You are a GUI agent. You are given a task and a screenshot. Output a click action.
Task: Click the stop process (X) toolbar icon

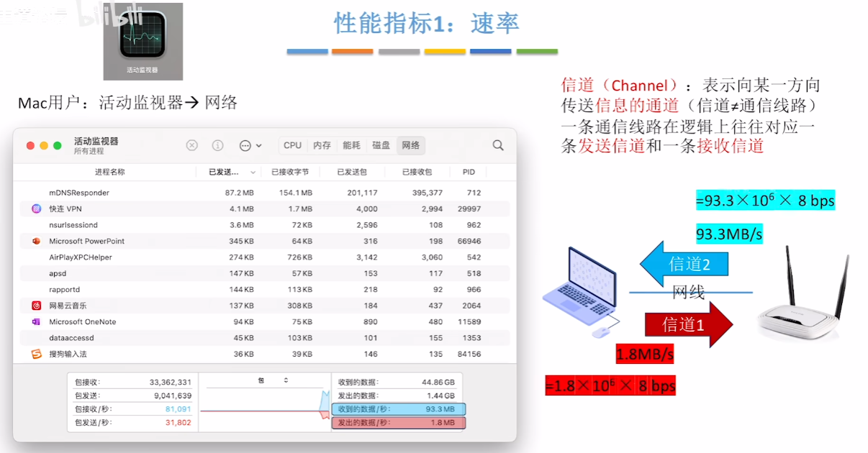191,145
